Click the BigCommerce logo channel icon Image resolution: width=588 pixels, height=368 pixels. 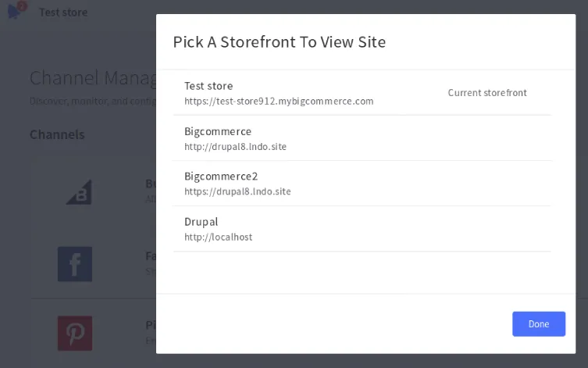coord(79,192)
